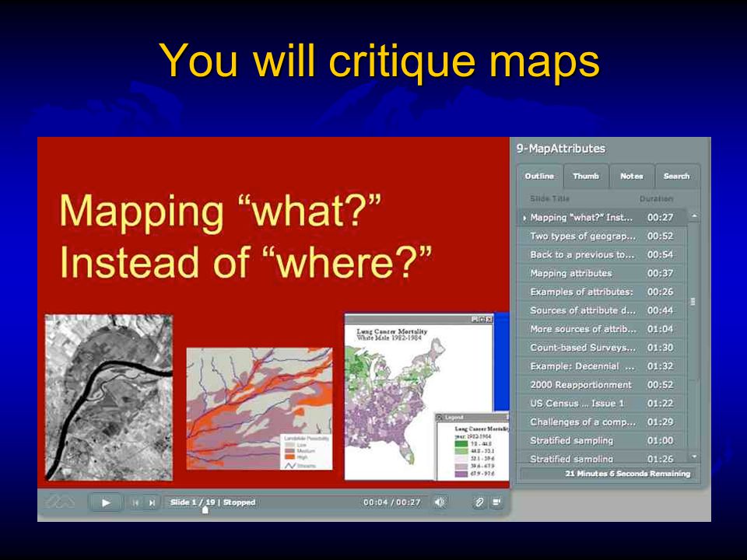Open 'US Census ... Issue 1' slide
The image size is (747, 560).
pos(602,404)
